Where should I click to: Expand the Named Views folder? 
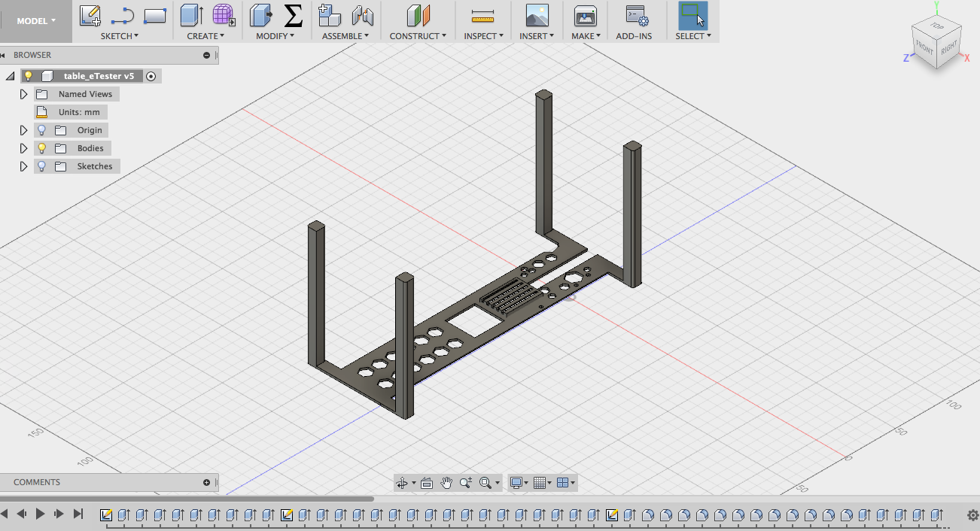[x=23, y=94]
